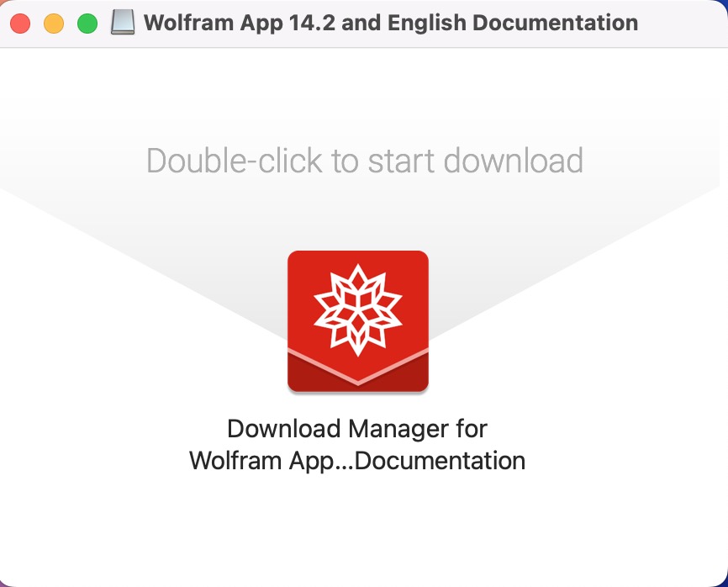Viewport: 728px width, 587px height.
Task: Click the disk volume icon in title bar
Action: tap(123, 23)
